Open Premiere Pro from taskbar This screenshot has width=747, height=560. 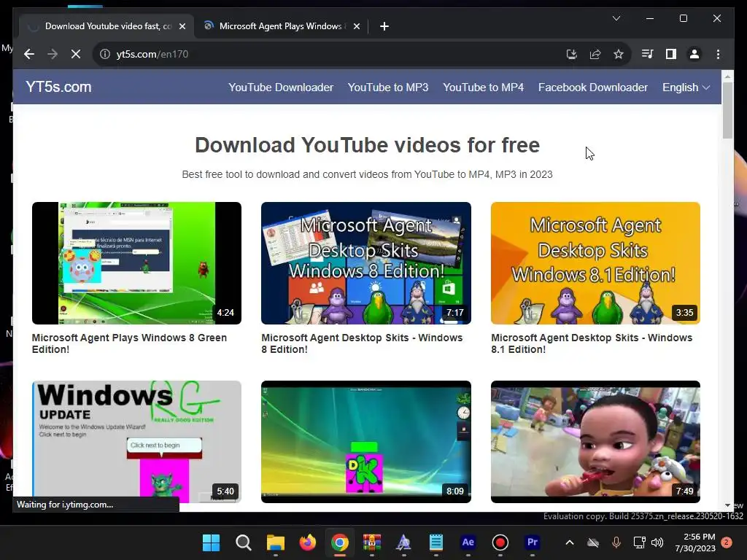[x=532, y=542]
